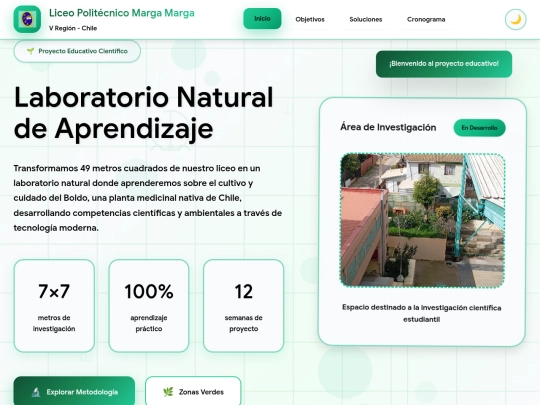Image resolution: width=540 pixels, height=405 pixels.
Task: Select the Proyecto Educativo Científico badge
Action: 77,51
